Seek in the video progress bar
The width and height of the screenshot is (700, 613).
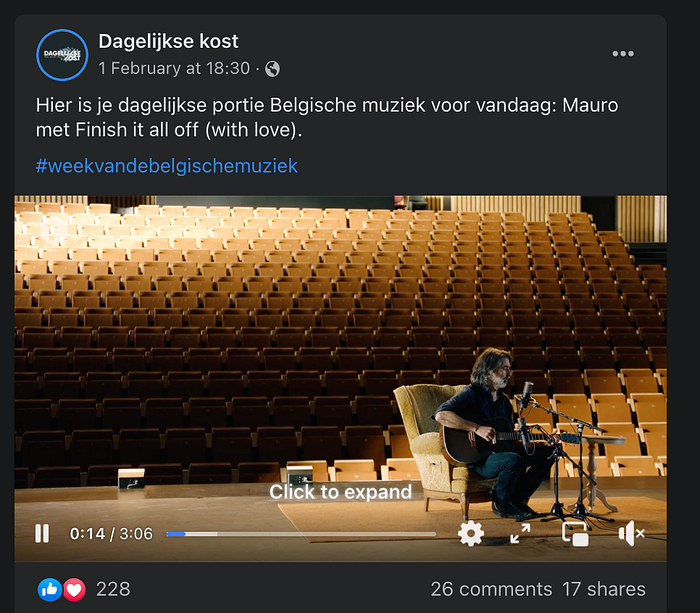coord(301,534)
